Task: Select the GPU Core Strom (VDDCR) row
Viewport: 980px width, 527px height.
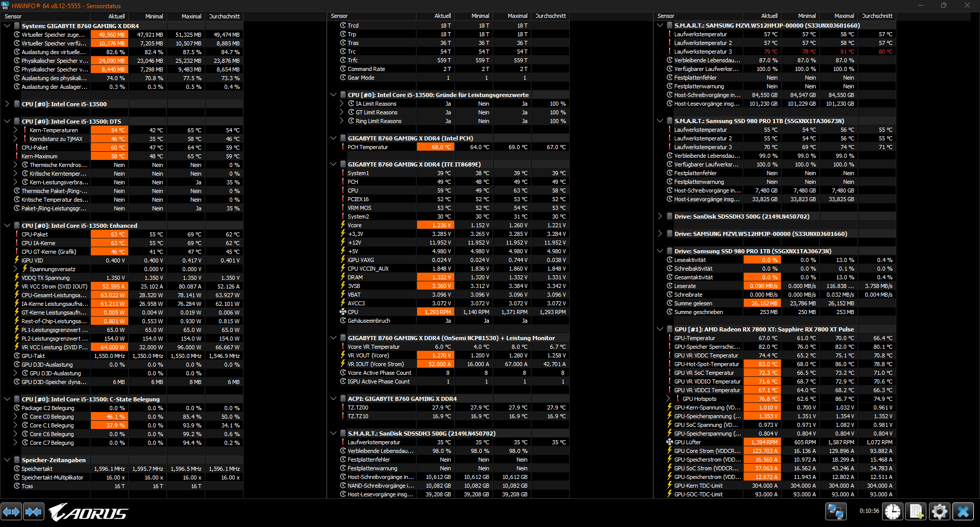Action: (775, 450)
